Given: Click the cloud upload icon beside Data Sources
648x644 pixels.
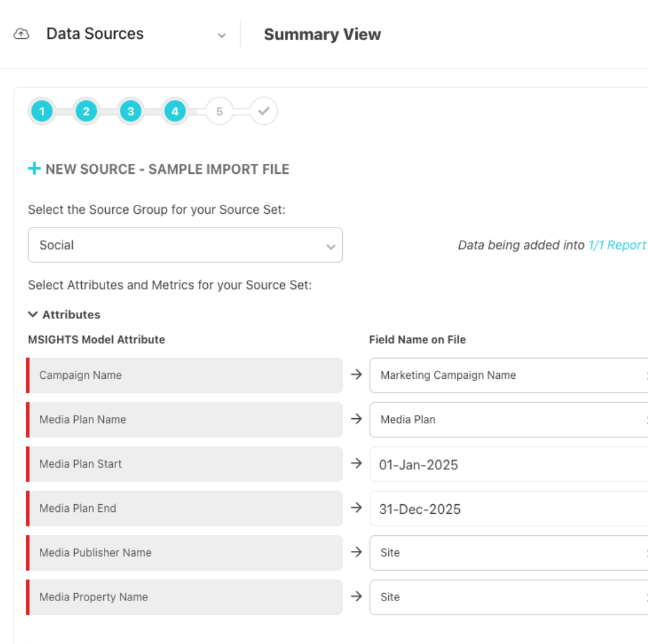Looking at the screenshot, I should (22, 34).
